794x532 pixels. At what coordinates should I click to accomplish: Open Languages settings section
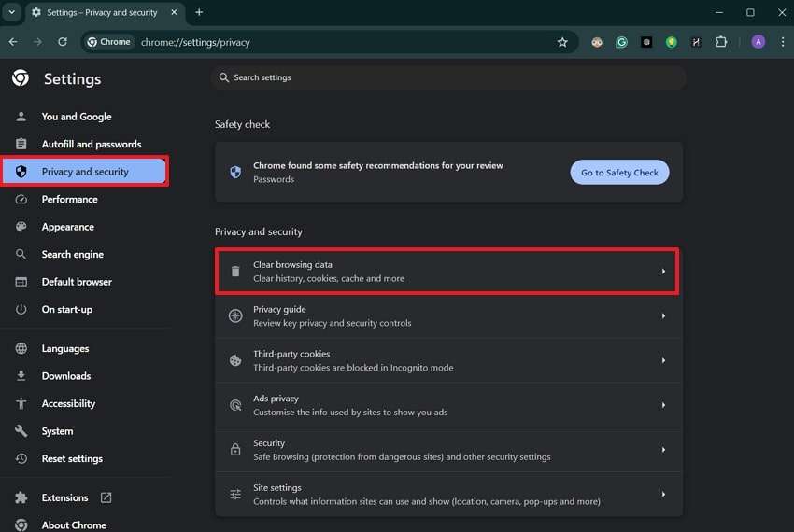click(65, 348)
